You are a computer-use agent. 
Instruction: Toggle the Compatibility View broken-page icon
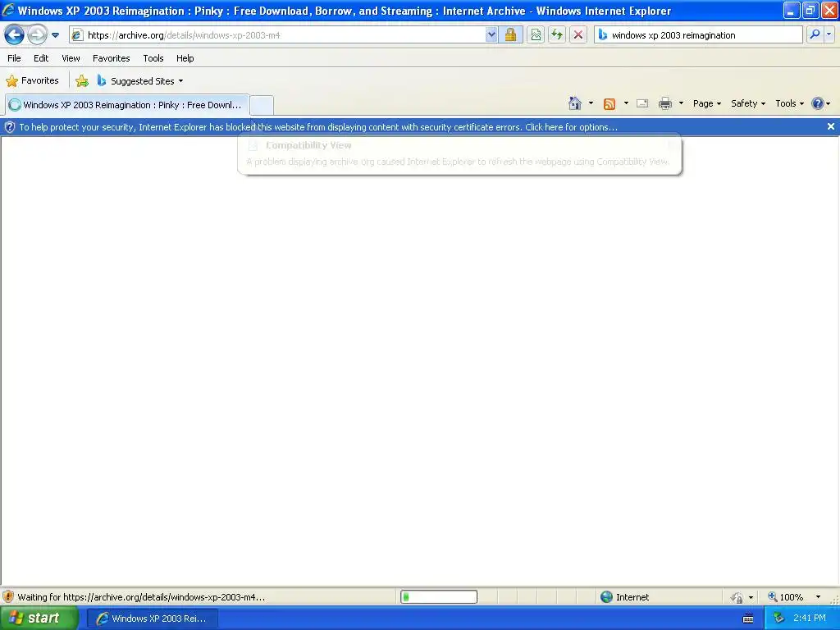click(536, 35)
